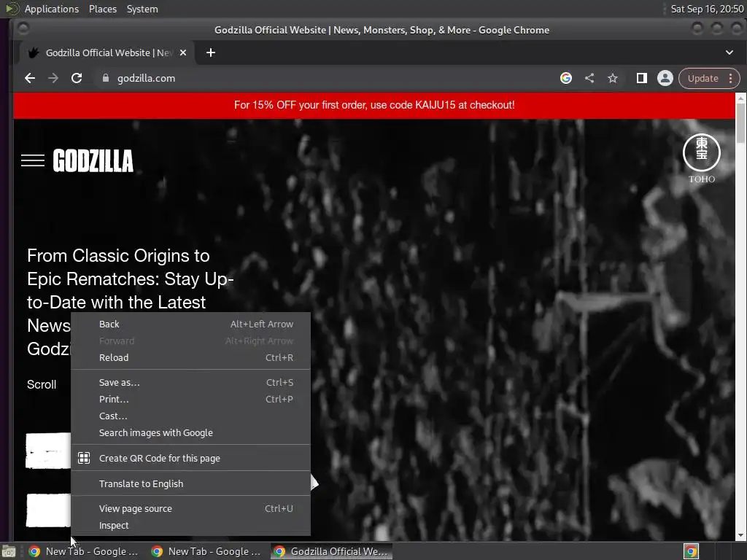Click the hero headline 'From Classic Origins to'
The image size is (747, 560).
(x=118, y=256)
